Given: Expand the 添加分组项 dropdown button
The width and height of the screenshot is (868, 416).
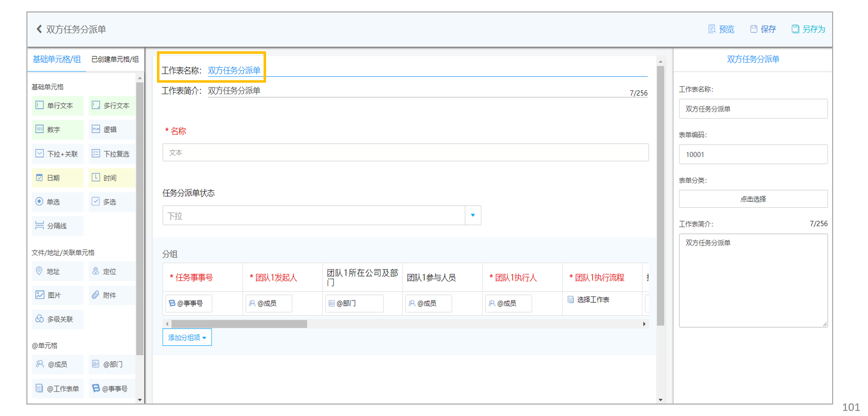Looking at the screenshot, I should coord(187,337).
